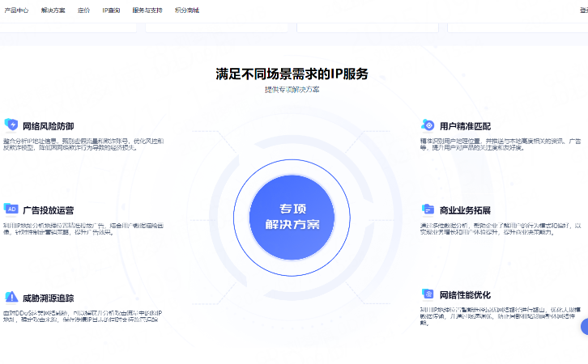Select the 网络风险防御 heading

48,126
